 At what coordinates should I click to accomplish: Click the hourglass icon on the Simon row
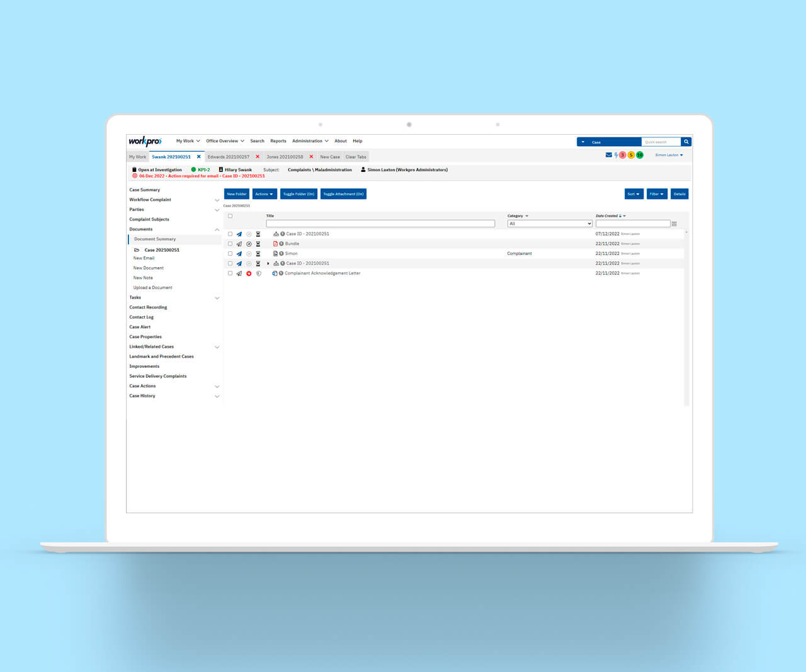coord(258,253)
